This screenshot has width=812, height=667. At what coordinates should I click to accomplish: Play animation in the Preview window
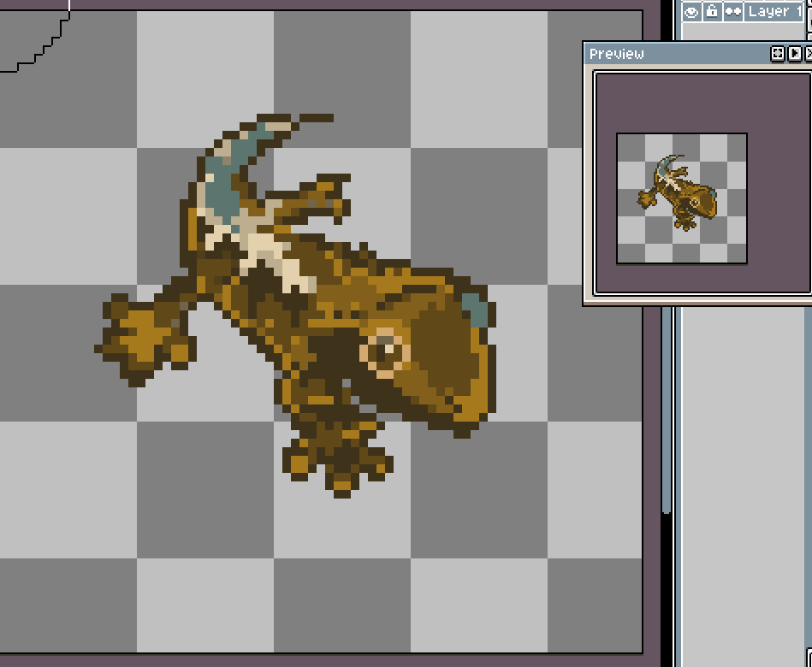(x=794, y=53)
